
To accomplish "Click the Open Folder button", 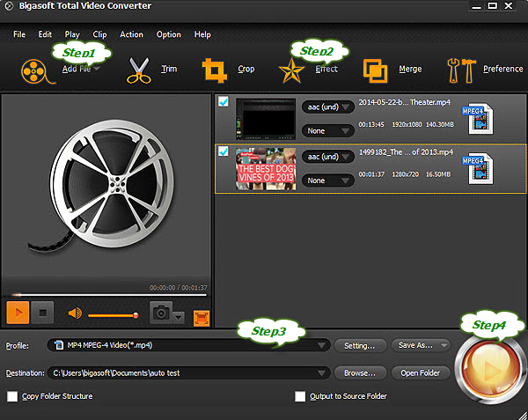I will tap(421, 373).
